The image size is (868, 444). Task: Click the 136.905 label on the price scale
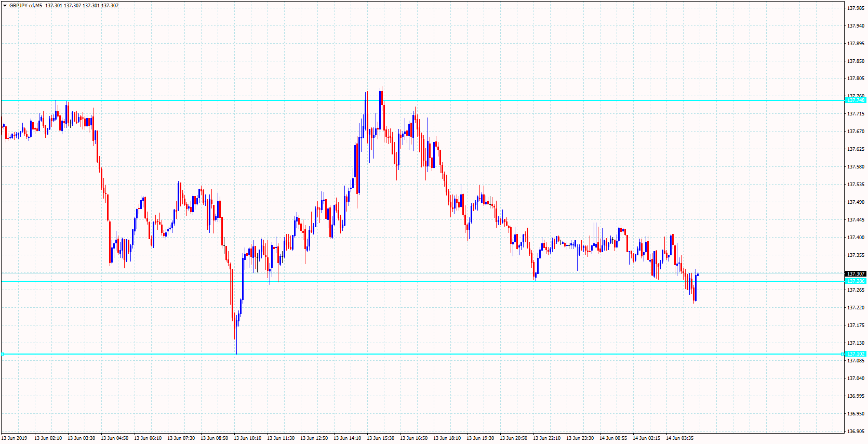[x=856, y=432]
